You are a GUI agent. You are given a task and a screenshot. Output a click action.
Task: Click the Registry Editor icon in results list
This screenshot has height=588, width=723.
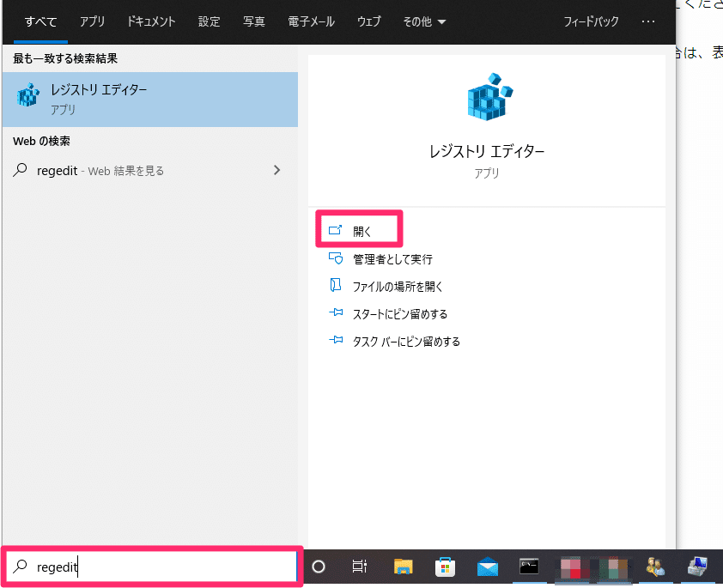28,95
